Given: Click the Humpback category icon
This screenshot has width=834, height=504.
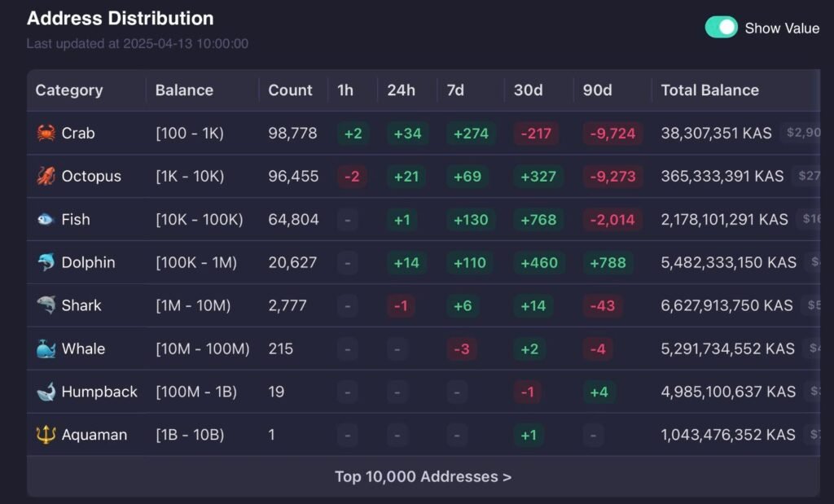Looking at the screenshot, I should 46,392.
